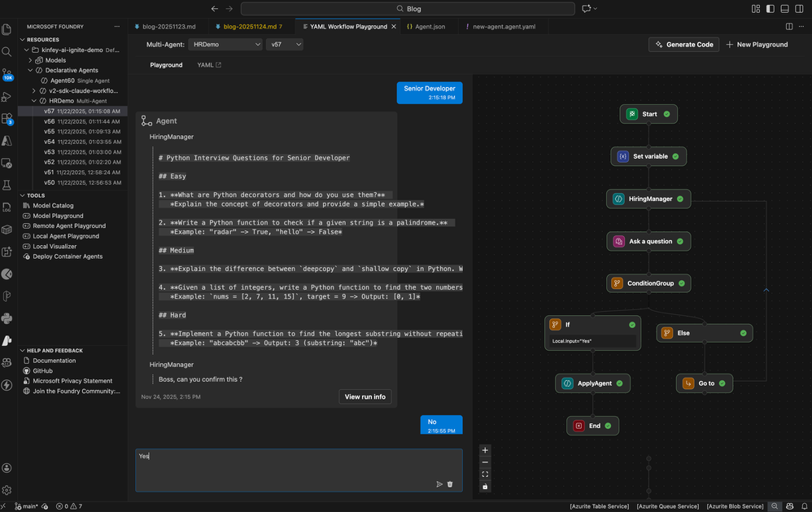The height and width of the screenshot is (512, 812).
Task: Open the HRDemo multi-agent dropdown
Action: tap(226, 45)
